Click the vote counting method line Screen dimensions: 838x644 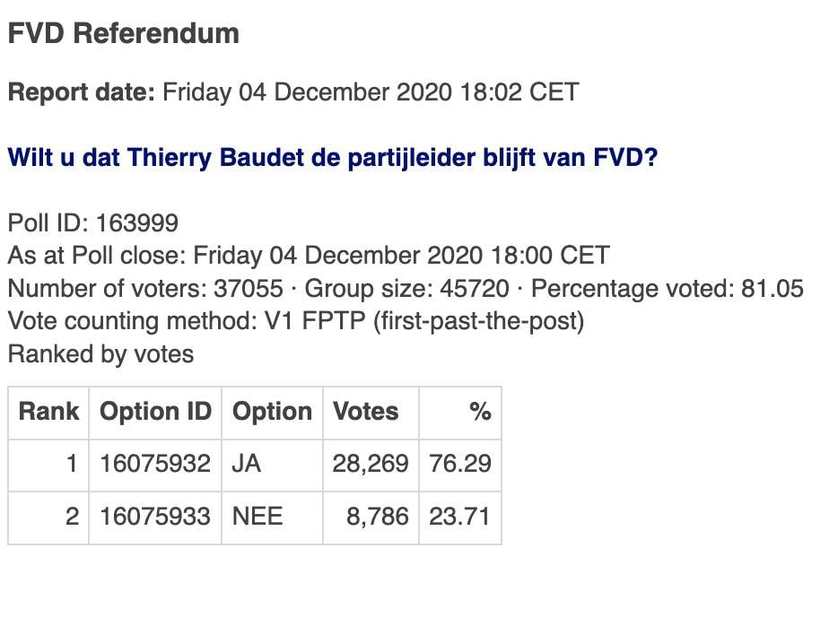[296, 321]
